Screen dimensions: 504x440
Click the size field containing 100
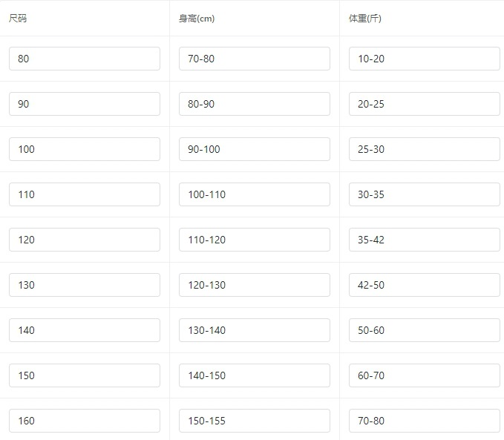point(85,149)
